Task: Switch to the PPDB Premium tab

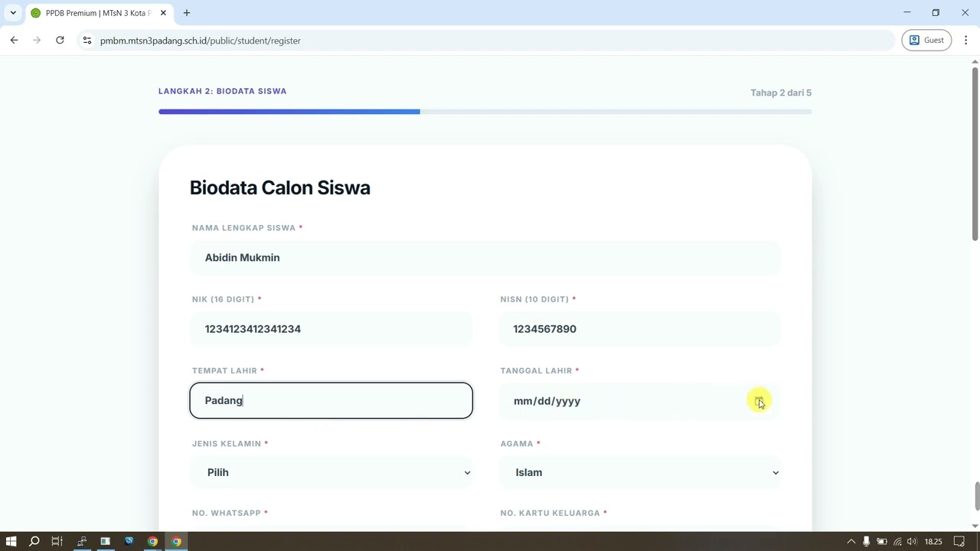Action: pyautogui.click(x=96, y=13)
